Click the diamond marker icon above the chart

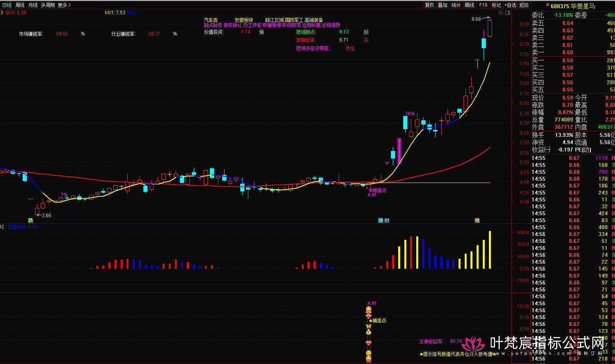pyautogui.click(x=500, y=13)
